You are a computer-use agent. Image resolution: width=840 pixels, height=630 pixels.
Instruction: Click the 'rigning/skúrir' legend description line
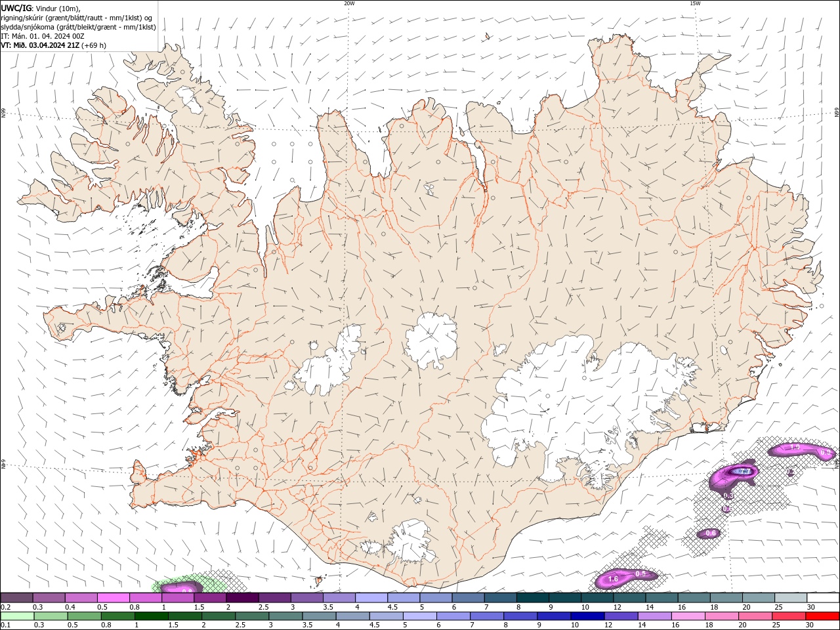[x=77, y=18]
